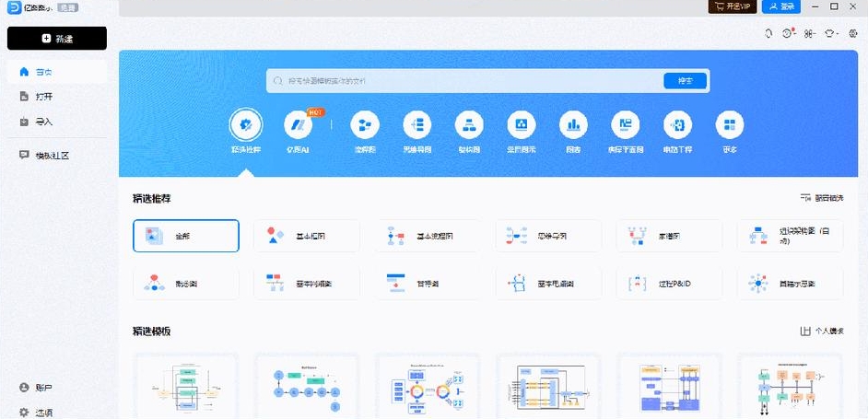Choose the 家谱图 family tree card
868x419 pixels.
[669, 236]
